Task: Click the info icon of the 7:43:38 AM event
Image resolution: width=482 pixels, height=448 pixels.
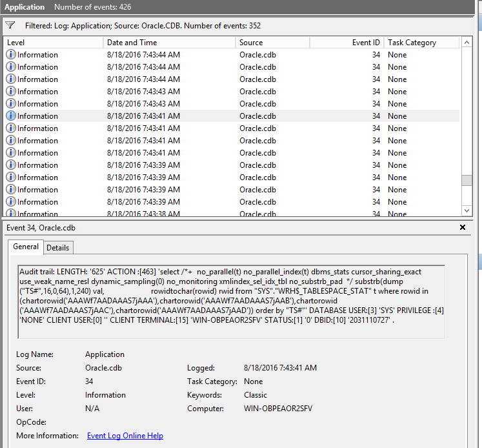Action: [x=10, y=213]
